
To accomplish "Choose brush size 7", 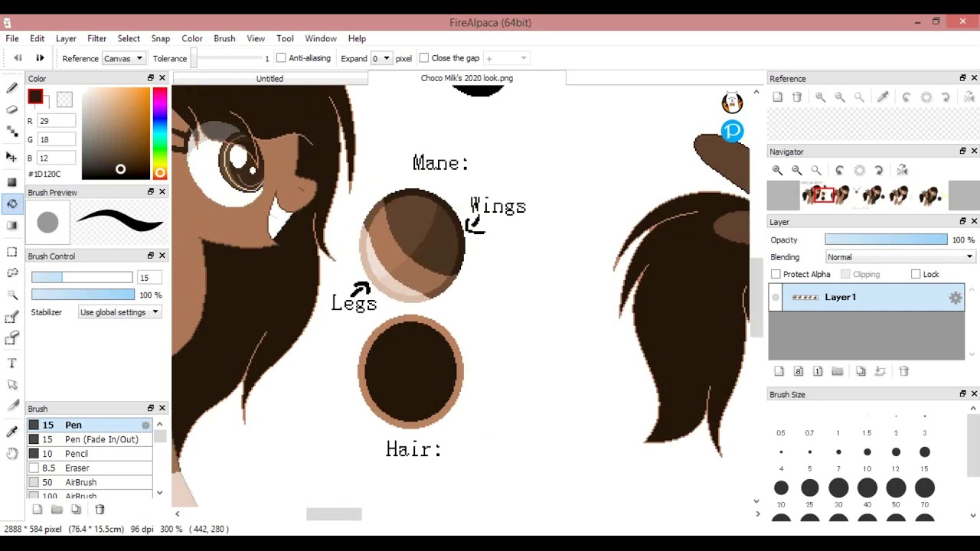I will point(838,452).
